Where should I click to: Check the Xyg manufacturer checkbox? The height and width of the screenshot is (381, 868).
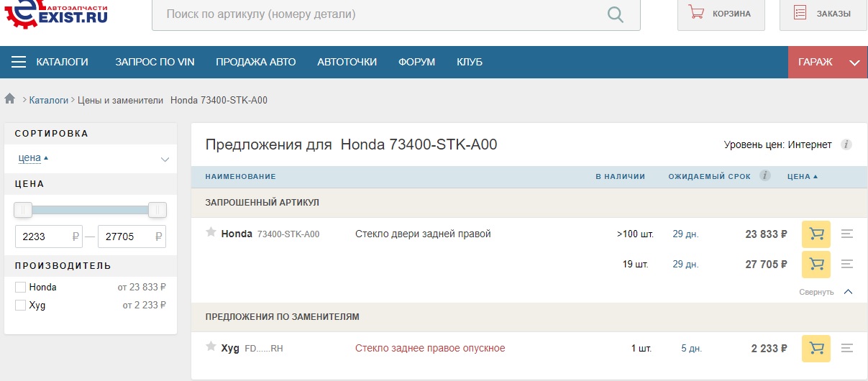[20, 306]
